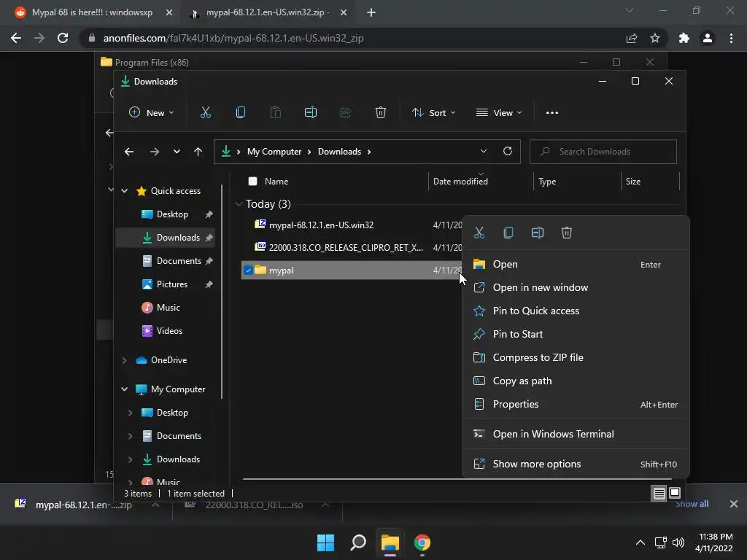
Task: Choose Show more options
Action: coord(576,464)
